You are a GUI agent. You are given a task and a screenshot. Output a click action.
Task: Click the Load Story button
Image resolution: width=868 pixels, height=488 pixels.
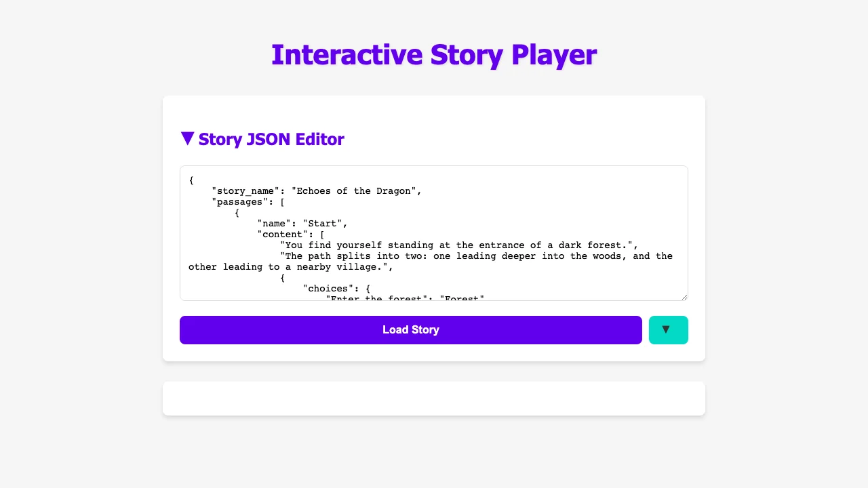pyautogui.click(x=410, y=330)
